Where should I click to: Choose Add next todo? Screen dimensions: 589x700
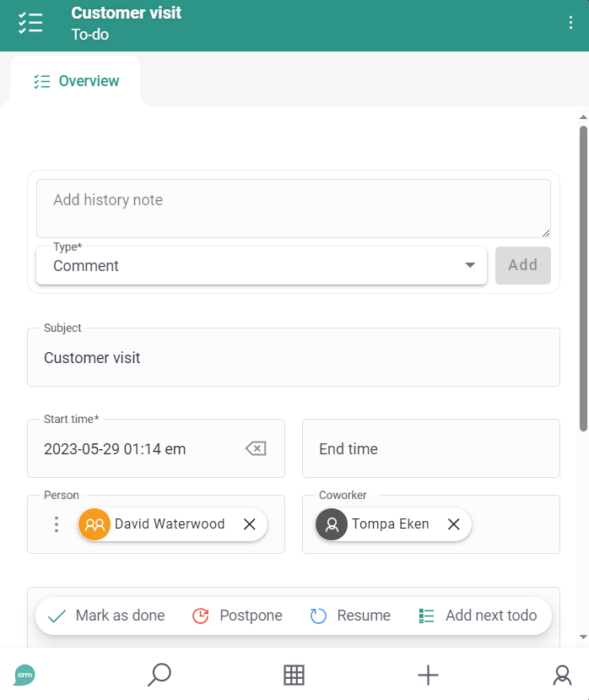[x=478, y=616]
